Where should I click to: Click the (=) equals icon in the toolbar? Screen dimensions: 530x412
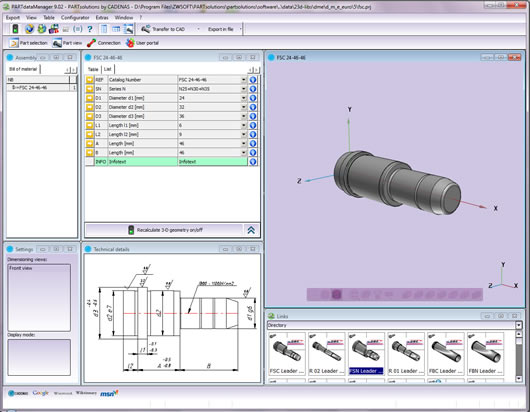(78, 29)
